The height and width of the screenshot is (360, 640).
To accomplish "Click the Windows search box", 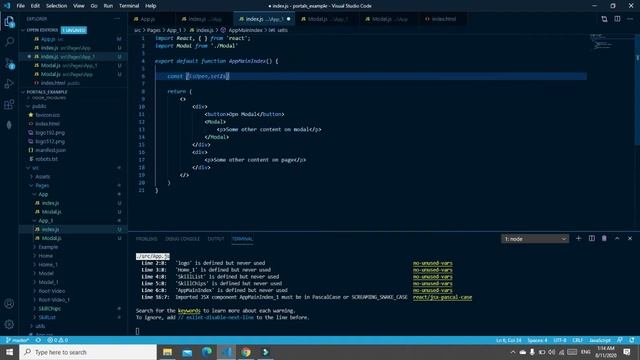I will pyautogui.click(x=88, y=352).
